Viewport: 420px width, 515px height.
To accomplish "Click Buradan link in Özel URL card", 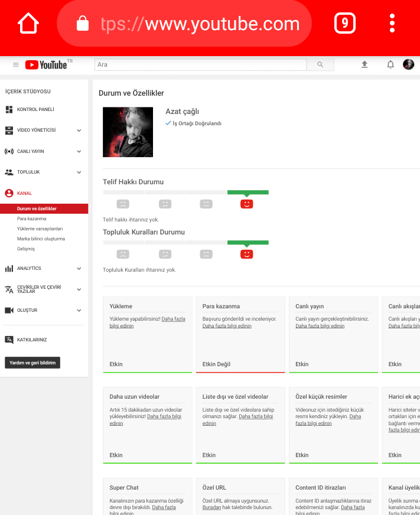I will click(x=211, y=507).
